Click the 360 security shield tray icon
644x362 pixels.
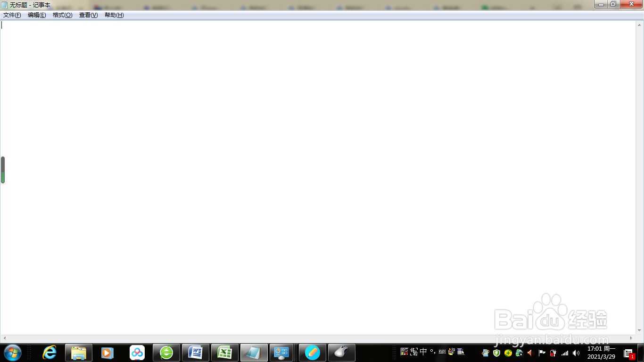click(496, 353)
